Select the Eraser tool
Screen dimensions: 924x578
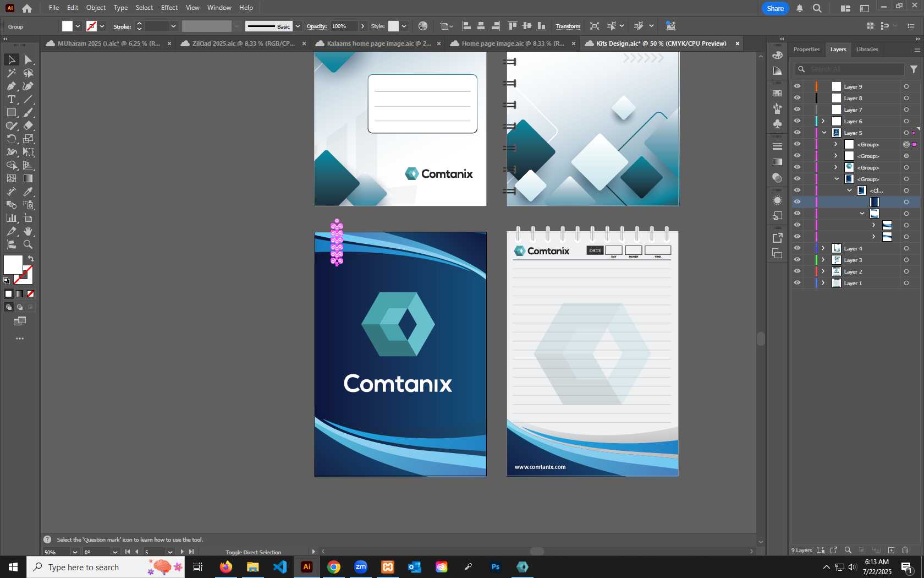29,126
